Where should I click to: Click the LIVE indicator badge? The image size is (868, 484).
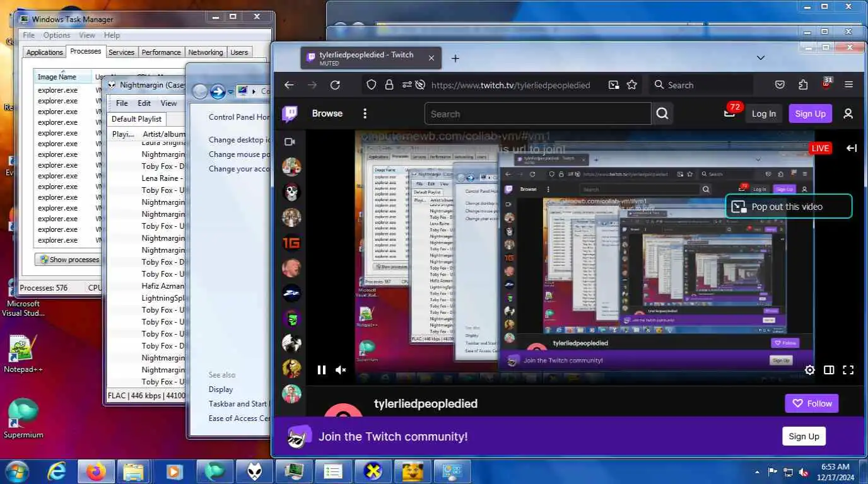820,148
